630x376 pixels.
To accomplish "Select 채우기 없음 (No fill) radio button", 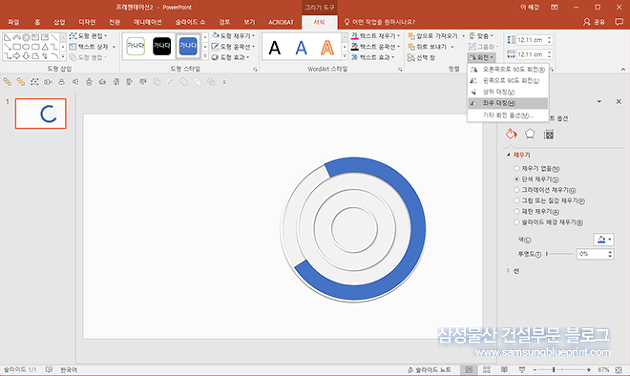I will [517, 168].
